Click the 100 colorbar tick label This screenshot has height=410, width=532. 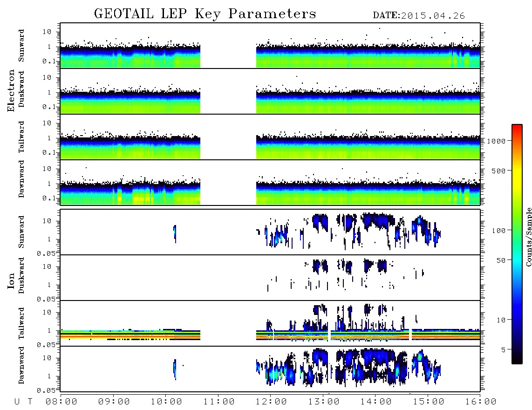[498, 231]
